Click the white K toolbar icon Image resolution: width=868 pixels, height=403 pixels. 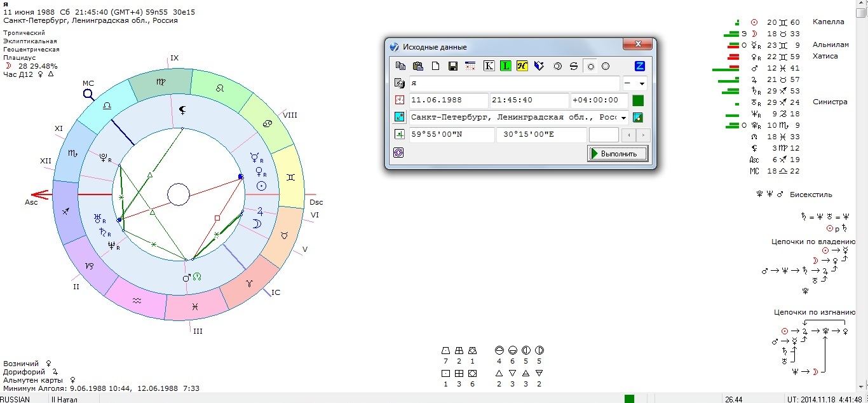click(x=489, y=66)
